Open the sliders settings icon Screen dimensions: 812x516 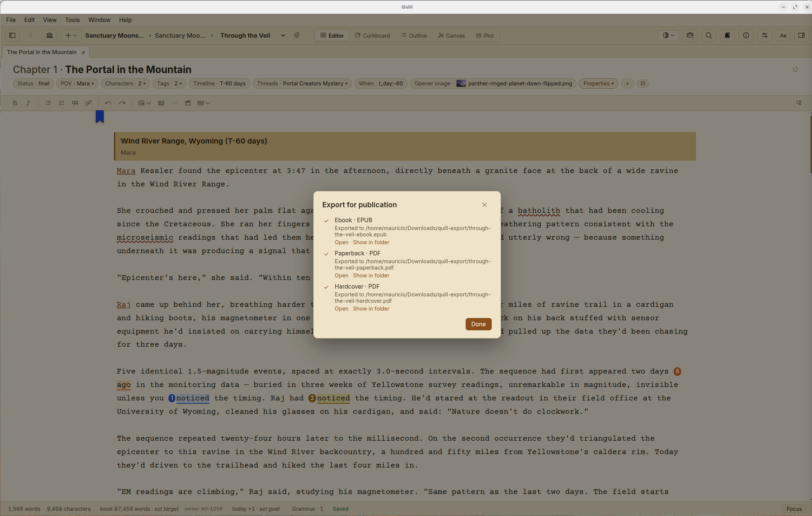(x=765, y=35)
